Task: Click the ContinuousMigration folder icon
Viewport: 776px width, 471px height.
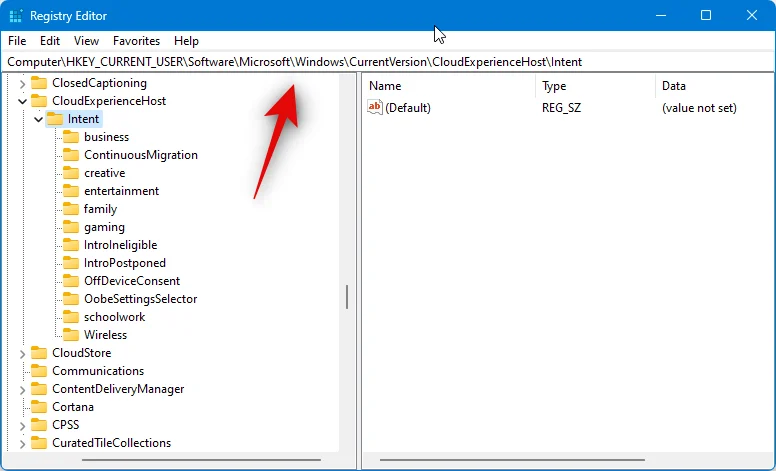Action: [71, 155]
